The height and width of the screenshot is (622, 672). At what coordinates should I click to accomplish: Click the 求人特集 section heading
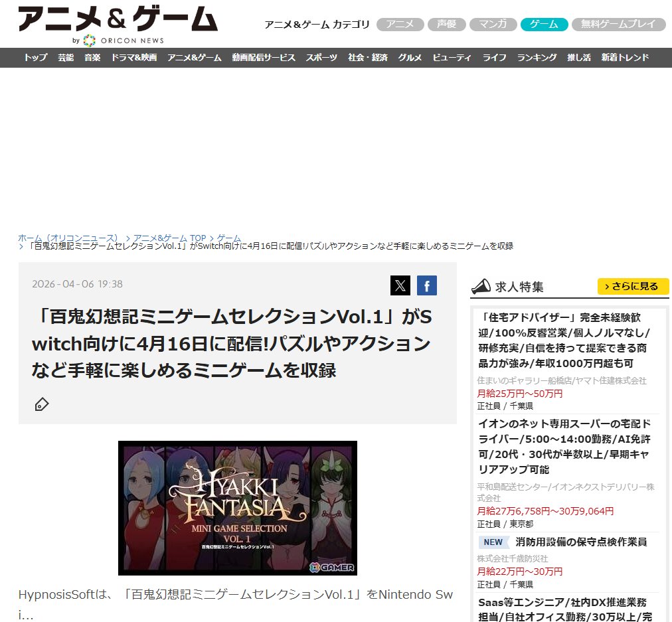click(x=519, y=287)
